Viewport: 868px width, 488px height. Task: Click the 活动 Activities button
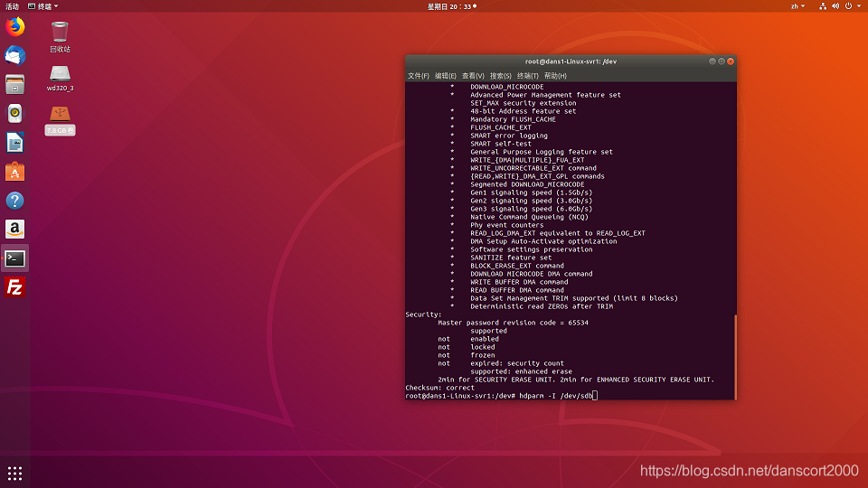coord(12,6)
